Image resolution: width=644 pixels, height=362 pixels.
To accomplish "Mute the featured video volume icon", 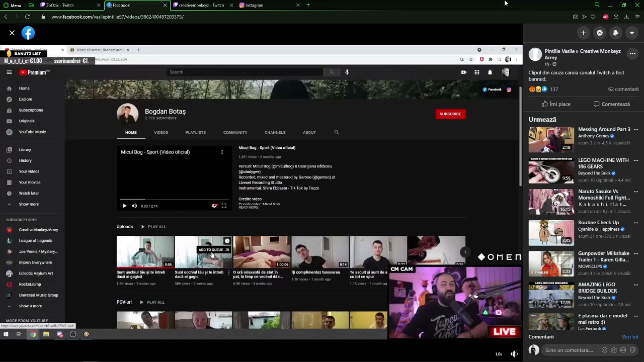I will click(134, 206).
